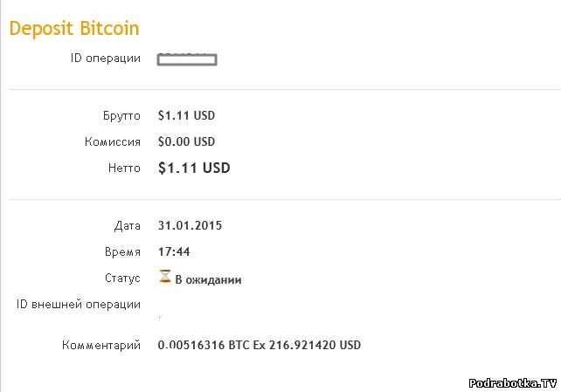The image size is (561, 392).
Task: Click the Комиссия label
Action: 113,141
